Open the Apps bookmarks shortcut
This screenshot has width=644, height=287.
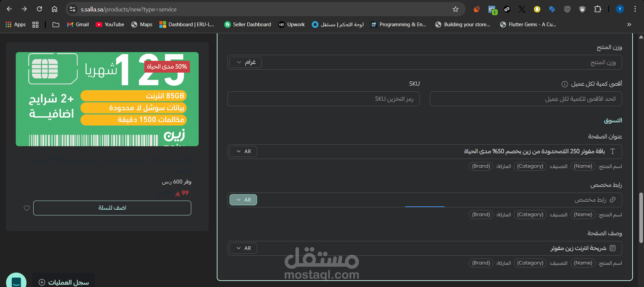(16, 25)
